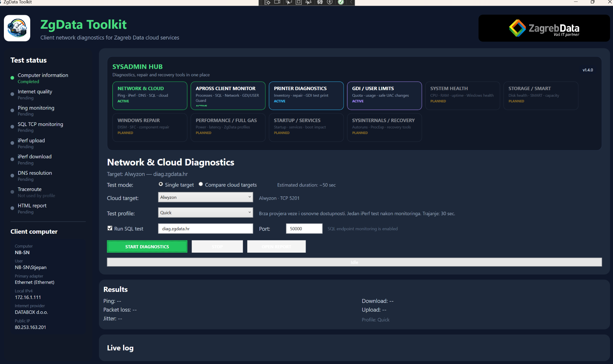The height and width of the screenshot is (364, 613).
Task: Click status dot next to Traceroute
Action: point(12,192)
